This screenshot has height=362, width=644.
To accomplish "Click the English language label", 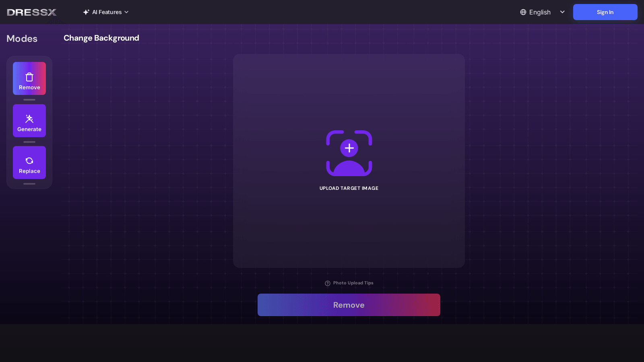I will point(540,12).
